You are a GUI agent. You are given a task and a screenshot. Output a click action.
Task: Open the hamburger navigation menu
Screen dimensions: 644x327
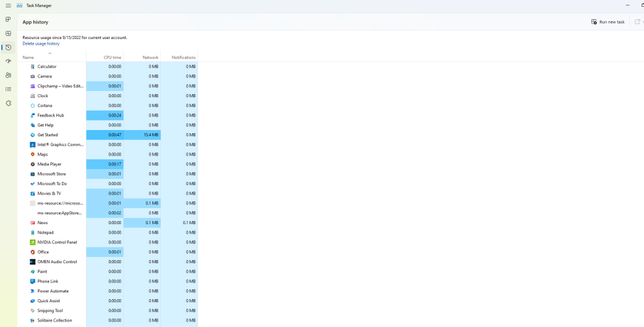tap(8, 6)
